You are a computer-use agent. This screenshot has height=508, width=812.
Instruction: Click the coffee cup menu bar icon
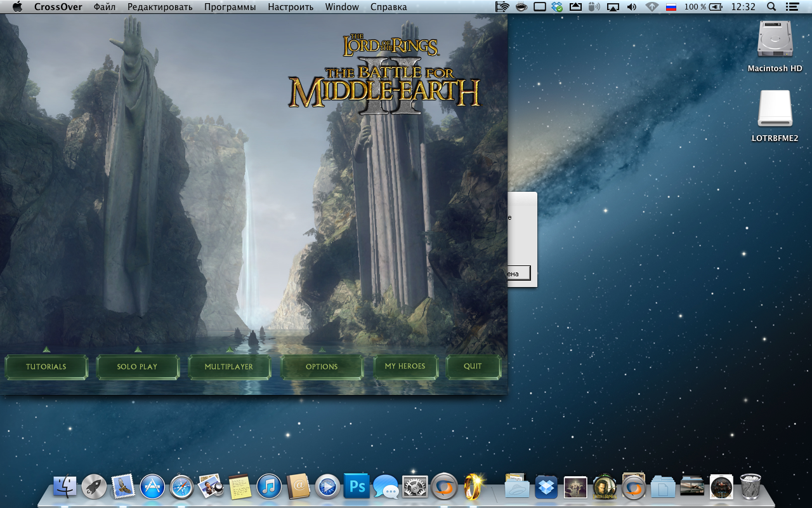click(521, 7)
